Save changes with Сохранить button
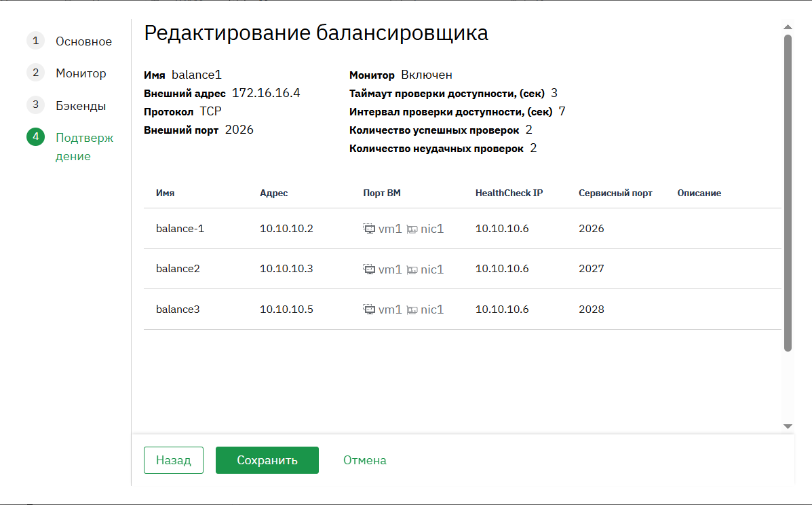Viewport: 812px width, 505px height. (267, 460)
